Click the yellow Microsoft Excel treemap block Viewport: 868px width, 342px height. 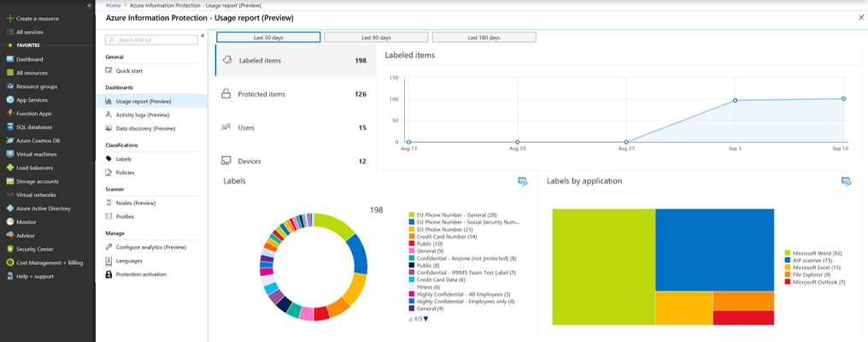click(683, 308)
